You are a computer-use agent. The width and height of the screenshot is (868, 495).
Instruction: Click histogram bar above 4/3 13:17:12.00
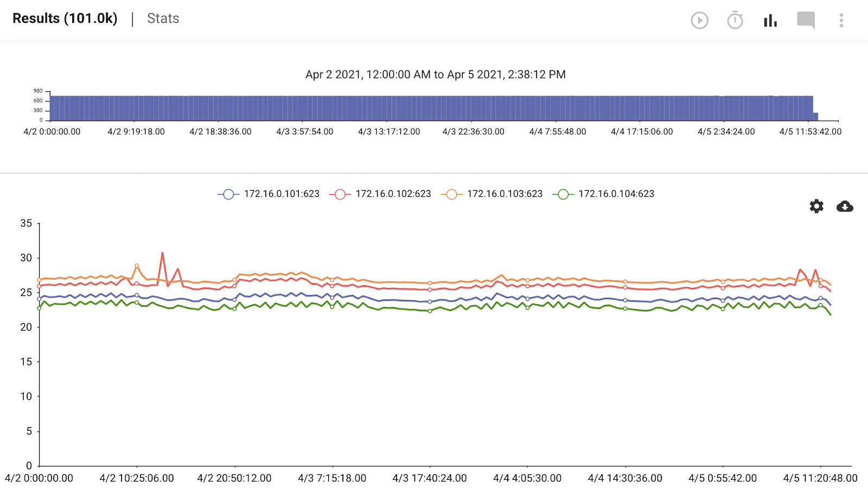point(389,108)
